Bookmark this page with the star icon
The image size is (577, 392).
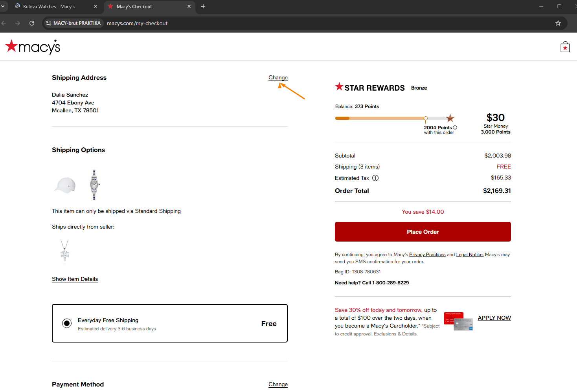(558, 23)
